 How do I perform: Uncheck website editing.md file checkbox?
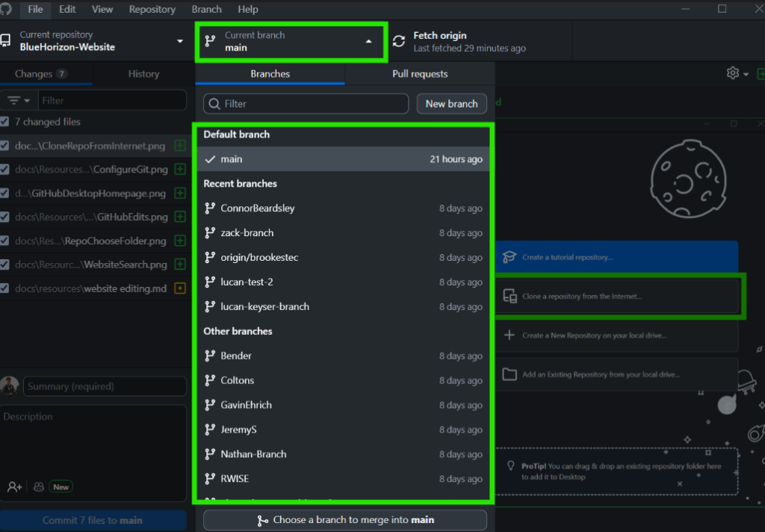(4, 288)
